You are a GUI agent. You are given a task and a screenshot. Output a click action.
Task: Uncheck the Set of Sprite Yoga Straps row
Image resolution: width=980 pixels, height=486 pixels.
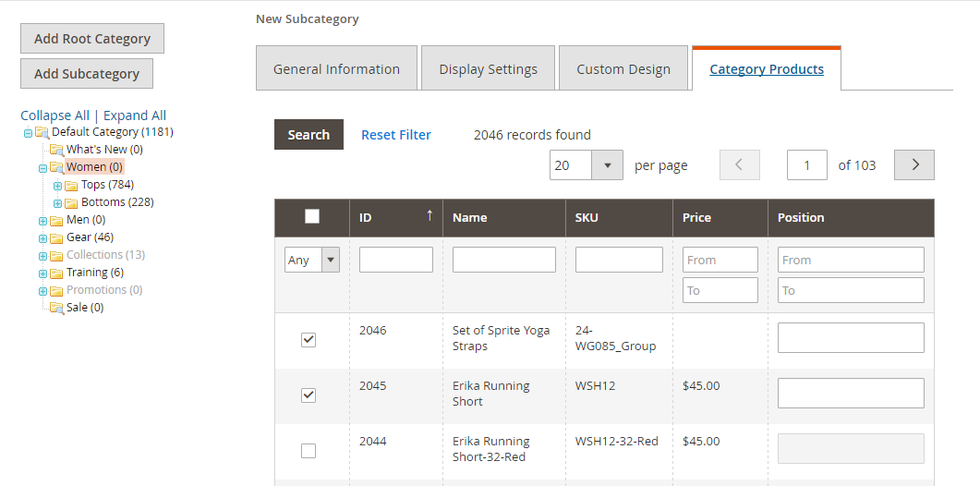coord(309,340)
